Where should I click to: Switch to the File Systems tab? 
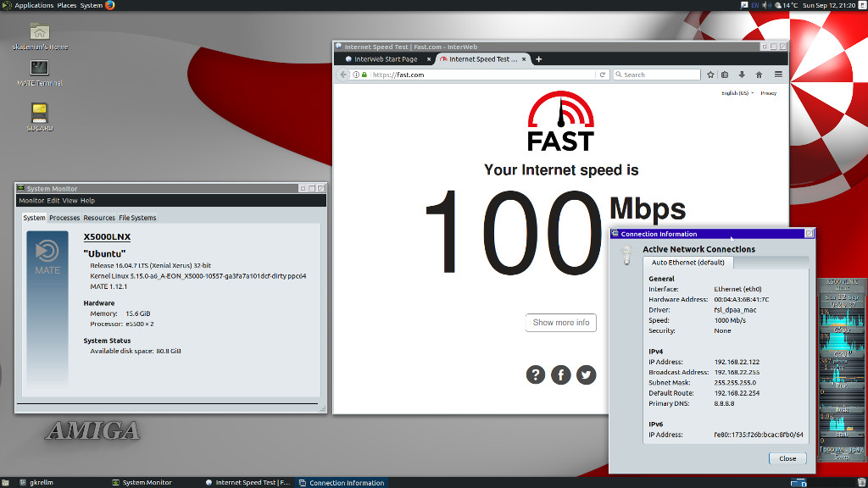pyautogui.click(x=137, y=218)
